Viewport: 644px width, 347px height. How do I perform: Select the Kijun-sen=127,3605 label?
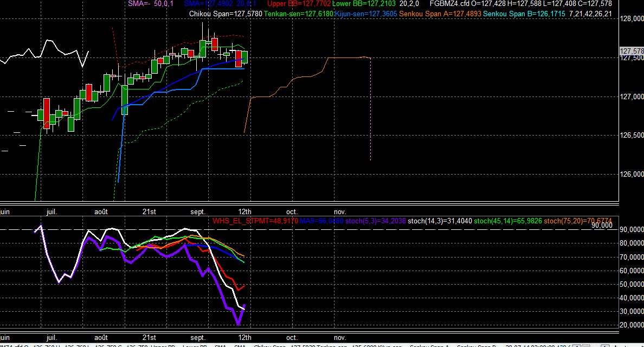(x=366, y=14)
